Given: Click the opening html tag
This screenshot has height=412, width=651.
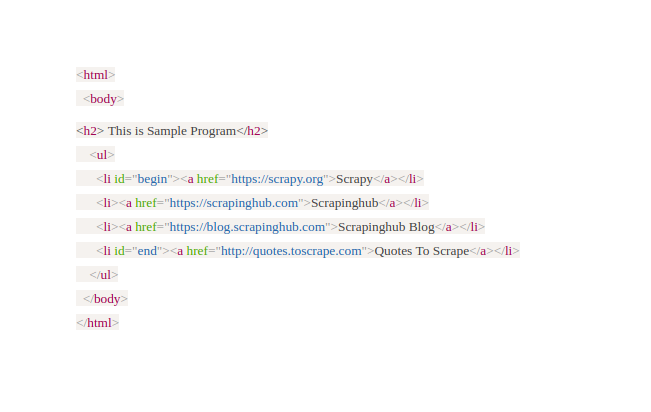Looking at the screenshot, I should pos(96,75).
